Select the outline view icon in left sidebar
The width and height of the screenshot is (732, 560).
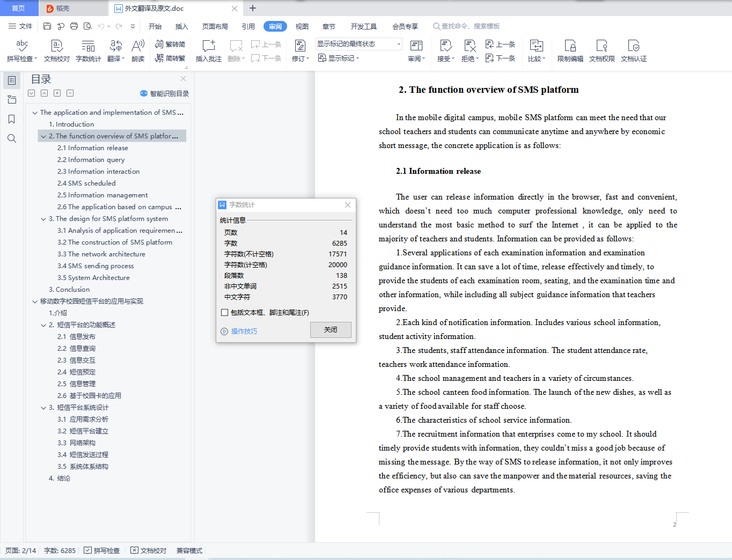(x=12, y=80)
